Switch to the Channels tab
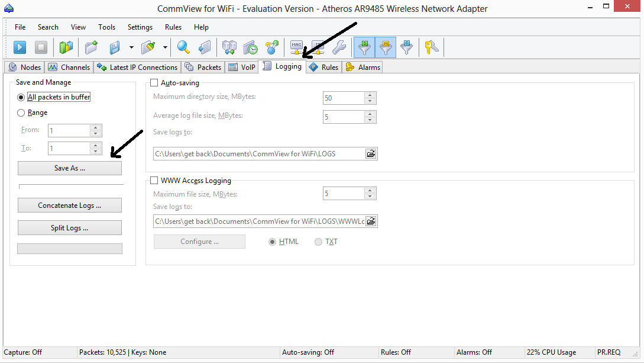The height and width of the screenshot is (363, 644). click(69, 68)
